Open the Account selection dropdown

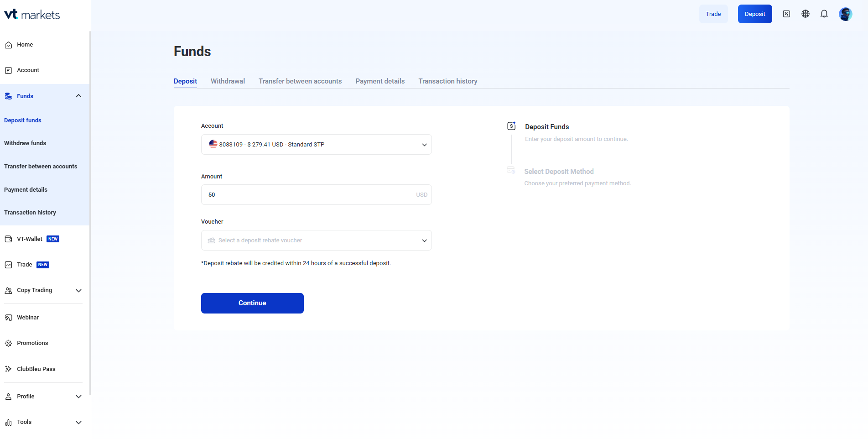coord(317,145)
